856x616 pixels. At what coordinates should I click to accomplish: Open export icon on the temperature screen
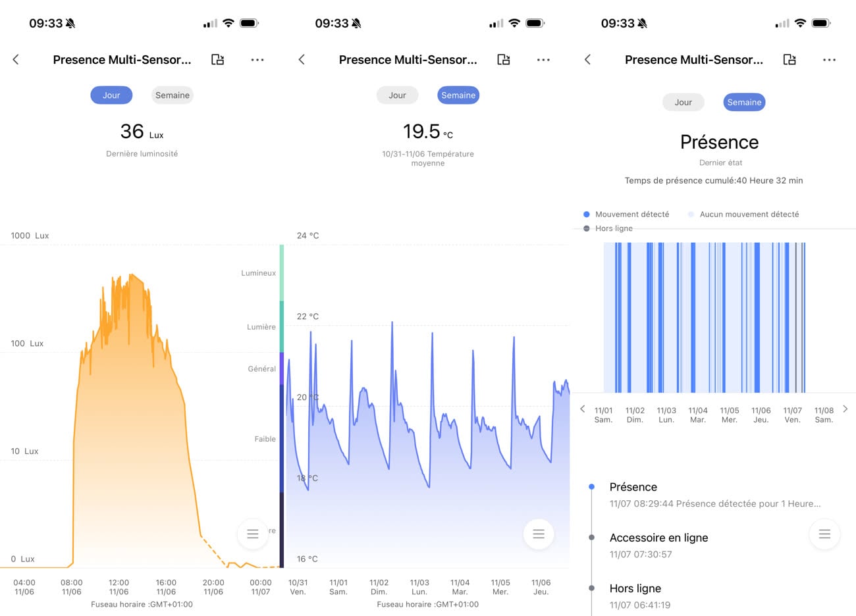(504, 60)
